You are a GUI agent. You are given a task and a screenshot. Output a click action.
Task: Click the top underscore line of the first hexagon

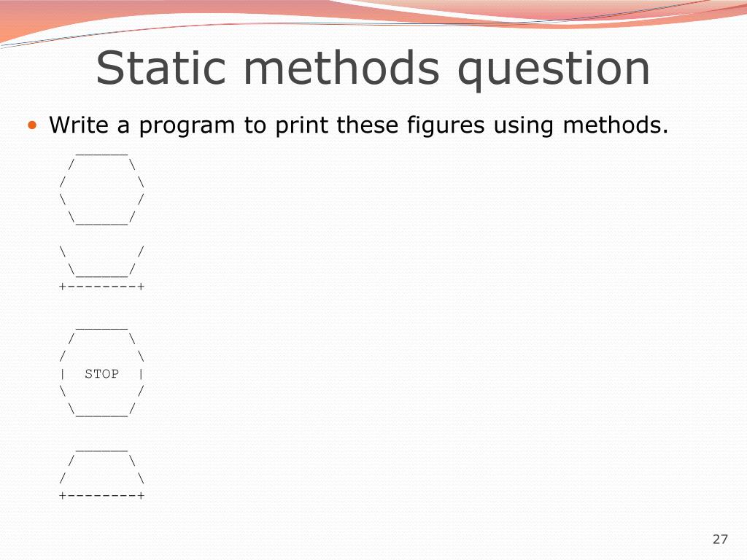tap(101, 155)
